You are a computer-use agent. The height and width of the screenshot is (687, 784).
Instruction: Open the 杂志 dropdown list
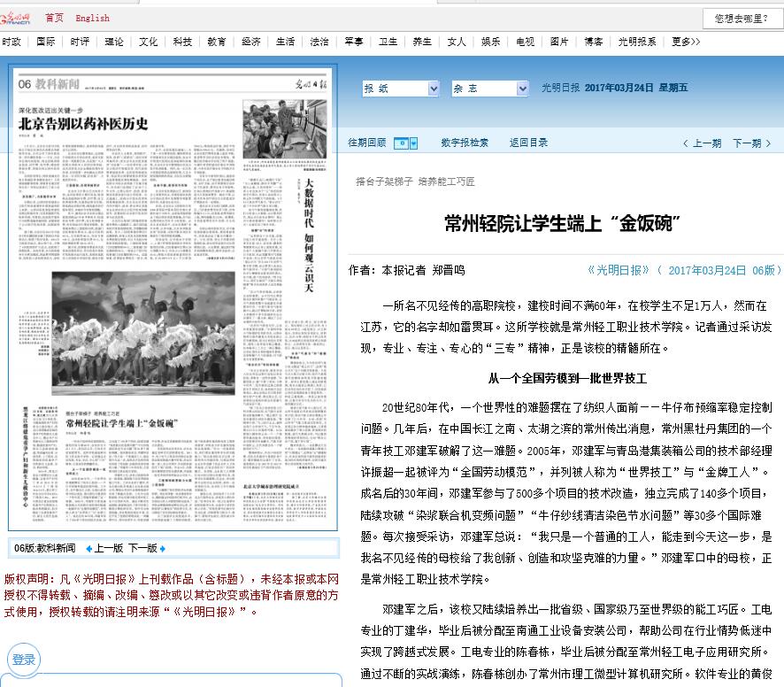[x=489, y=89]
